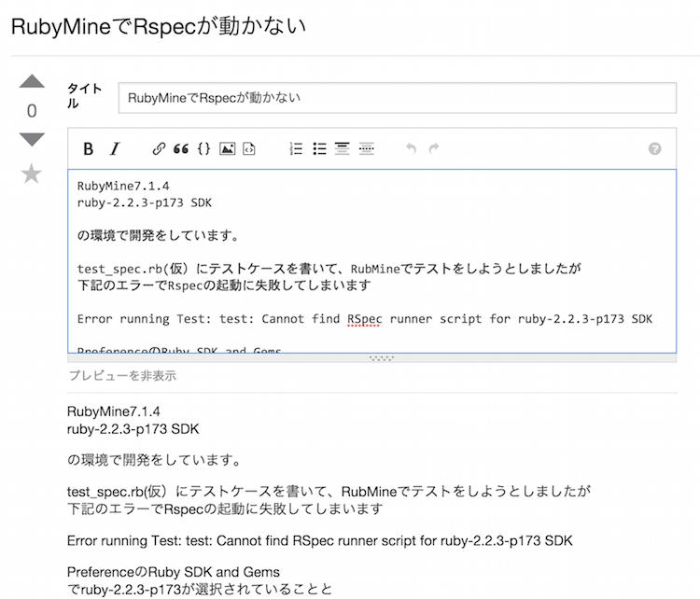Click inside the post body editor
The width and height of the screenshot is (700, 599).
(x=371, y=261)
